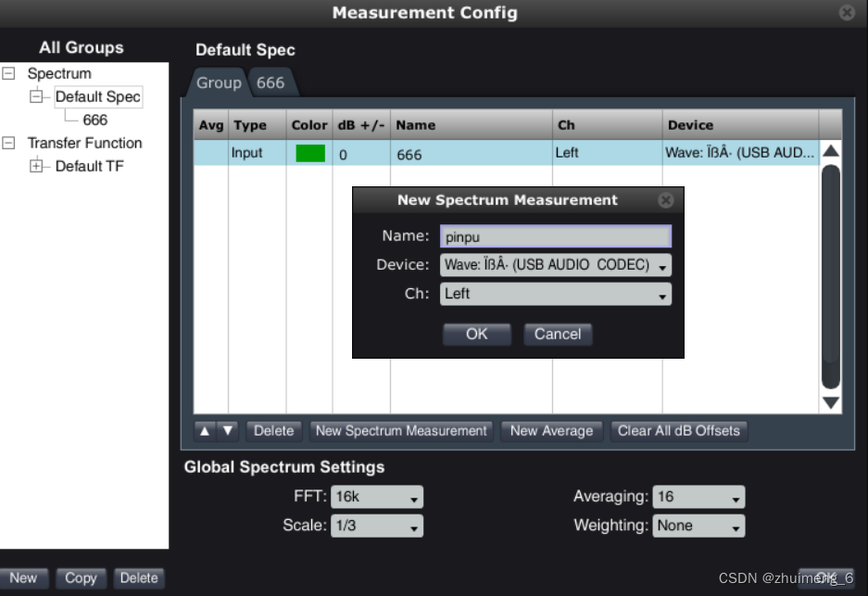Switch to the Group tab

click(x=219, y=82)
